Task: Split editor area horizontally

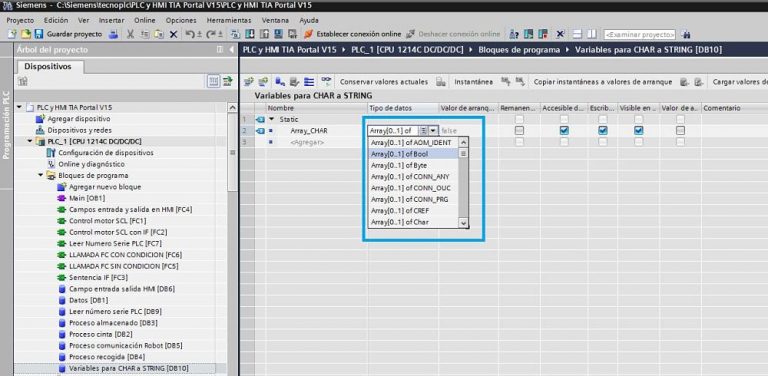Action: point(577,34)
